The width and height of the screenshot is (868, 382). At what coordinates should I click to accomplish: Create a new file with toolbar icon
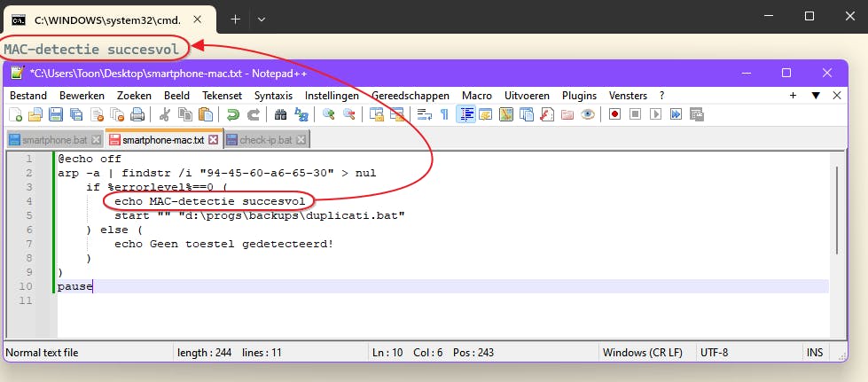(17, 114)
